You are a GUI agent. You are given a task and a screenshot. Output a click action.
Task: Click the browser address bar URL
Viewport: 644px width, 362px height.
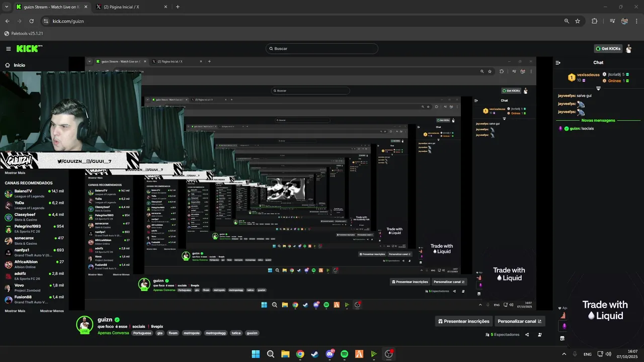click(68, 21)
